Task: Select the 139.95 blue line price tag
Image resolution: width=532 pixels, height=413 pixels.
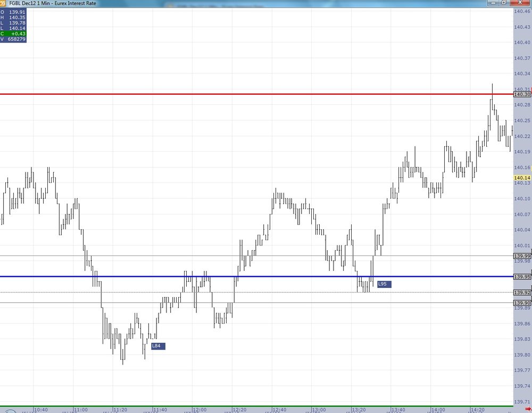Action: click(522, 277)
